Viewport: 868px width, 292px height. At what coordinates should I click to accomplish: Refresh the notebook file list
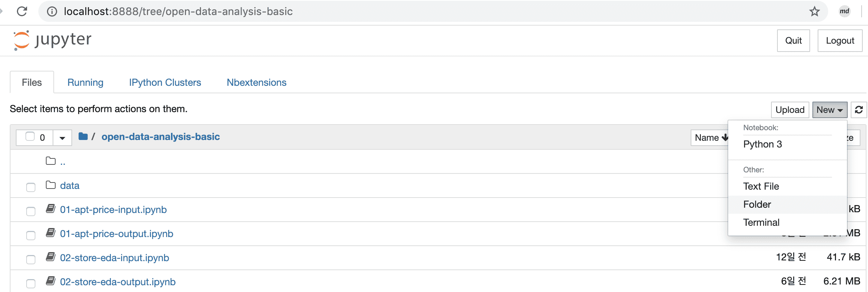pyautogui.click(x=859, y=110)
